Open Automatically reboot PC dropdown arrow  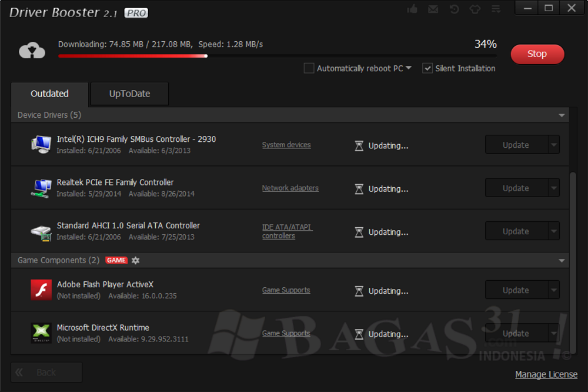click(409, 68)
